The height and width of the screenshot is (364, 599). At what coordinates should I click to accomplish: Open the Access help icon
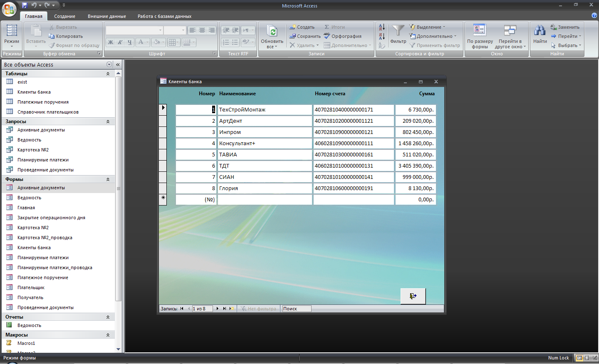pyautogui.click(x=594, y=15)
